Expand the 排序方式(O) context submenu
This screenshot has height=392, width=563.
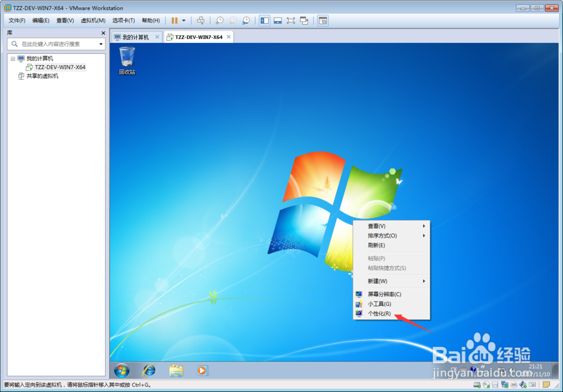pyautogui.click(x=392, y=236)
